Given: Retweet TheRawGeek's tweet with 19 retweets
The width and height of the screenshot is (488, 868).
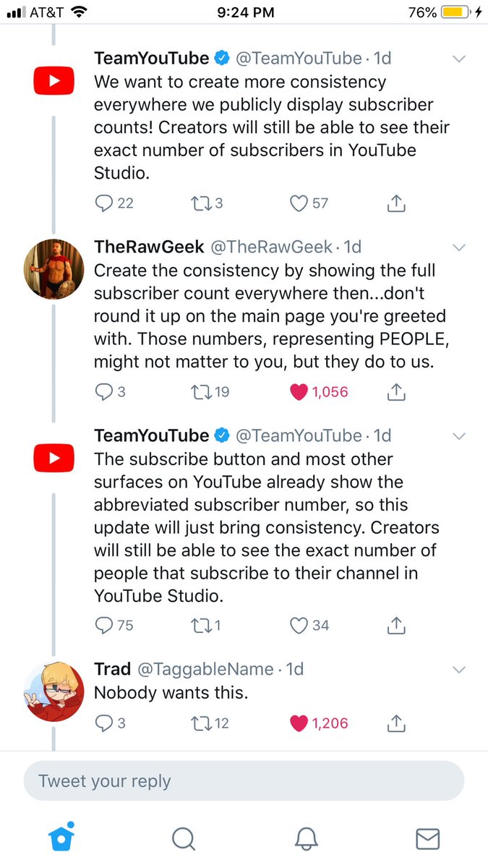Looking at the screenshot, I should pos(199,392).
